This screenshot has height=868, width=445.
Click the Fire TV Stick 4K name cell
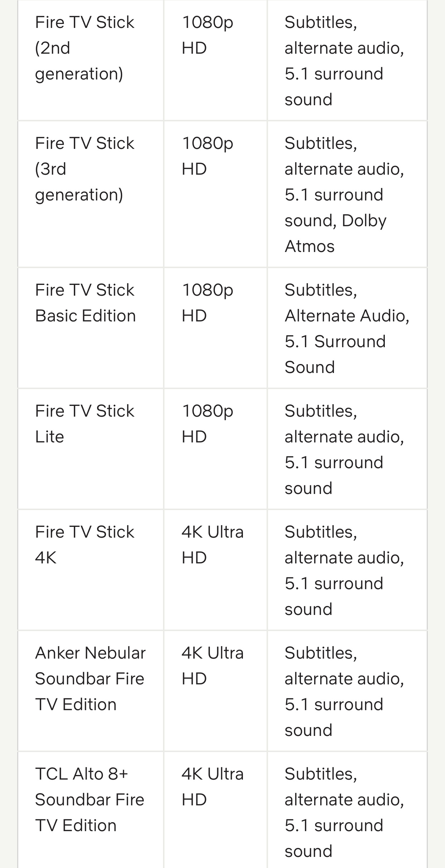[85, 545]
